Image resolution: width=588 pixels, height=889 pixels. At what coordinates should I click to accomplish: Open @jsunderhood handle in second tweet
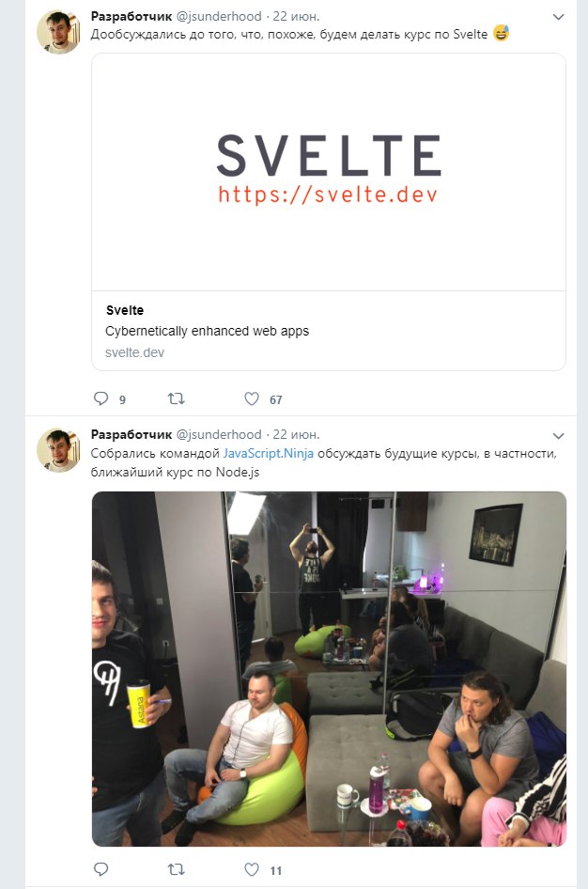[219, 435]
